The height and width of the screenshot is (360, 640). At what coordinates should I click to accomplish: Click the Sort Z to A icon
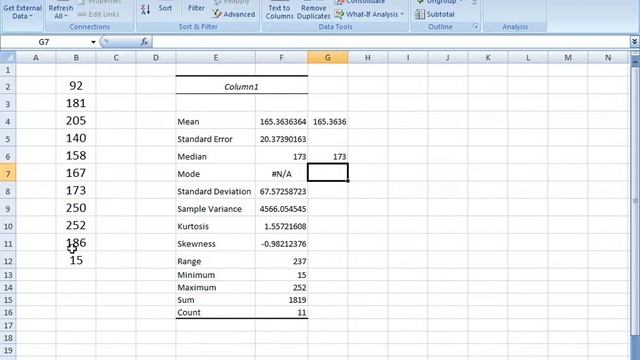[x=145, y=9]
